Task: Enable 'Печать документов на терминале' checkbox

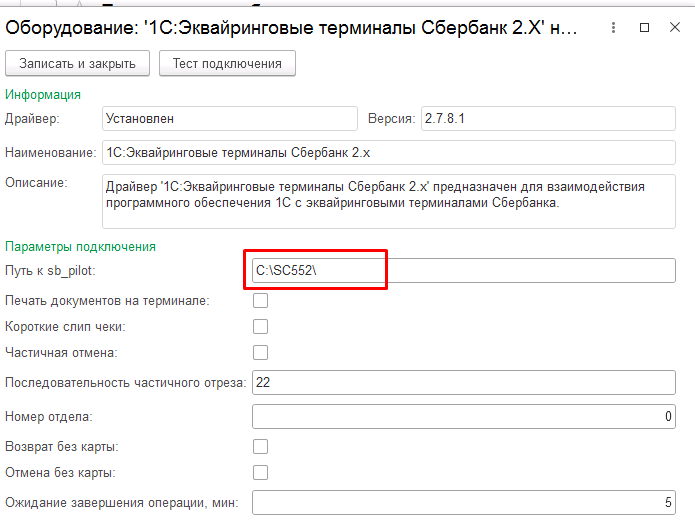Action: [x=261, y=301]
